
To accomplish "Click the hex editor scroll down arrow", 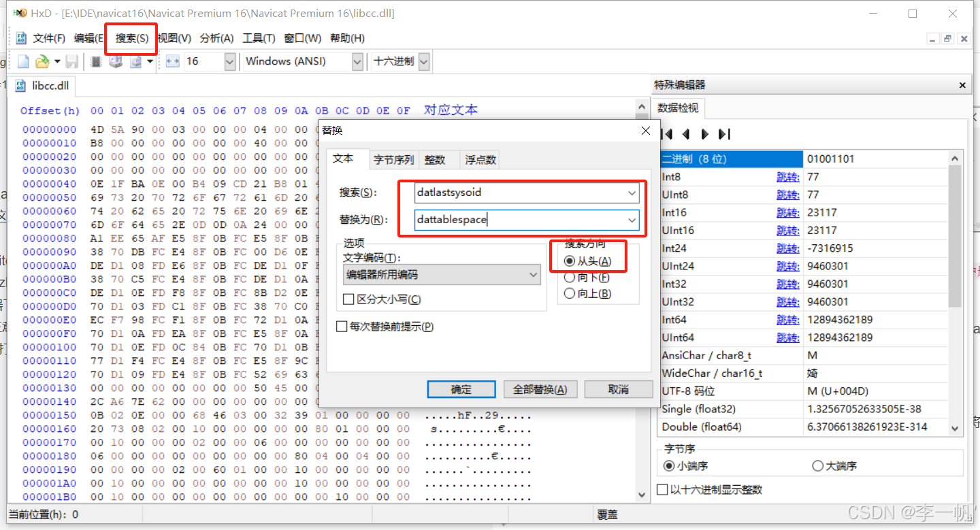I will [x=640, y=495].
